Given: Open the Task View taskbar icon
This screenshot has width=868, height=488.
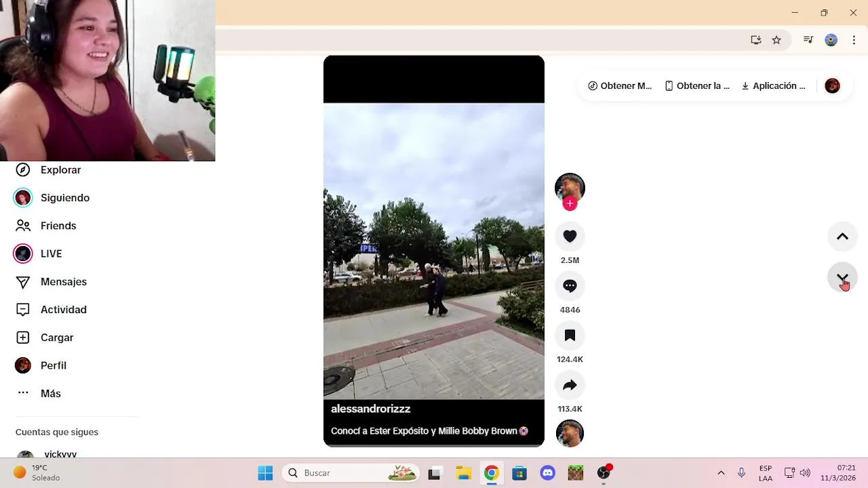Looking at the screenshot, I should point(435,473).
